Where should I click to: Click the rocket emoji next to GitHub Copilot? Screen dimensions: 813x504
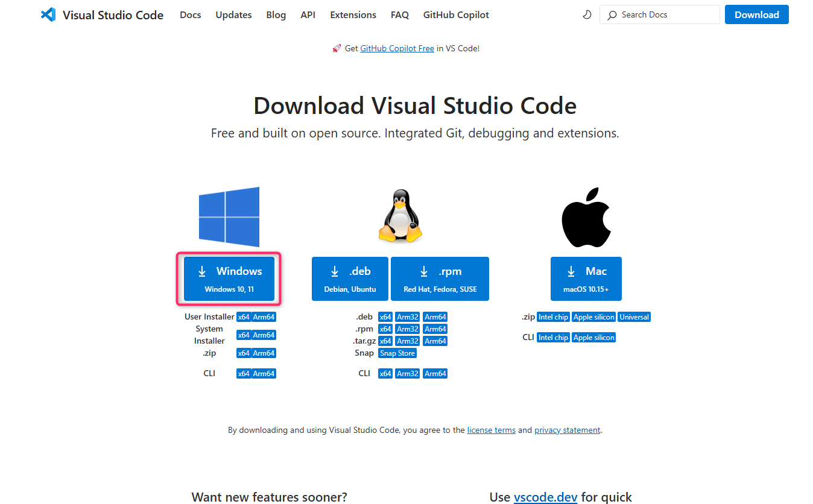click(x=336, y=48)
